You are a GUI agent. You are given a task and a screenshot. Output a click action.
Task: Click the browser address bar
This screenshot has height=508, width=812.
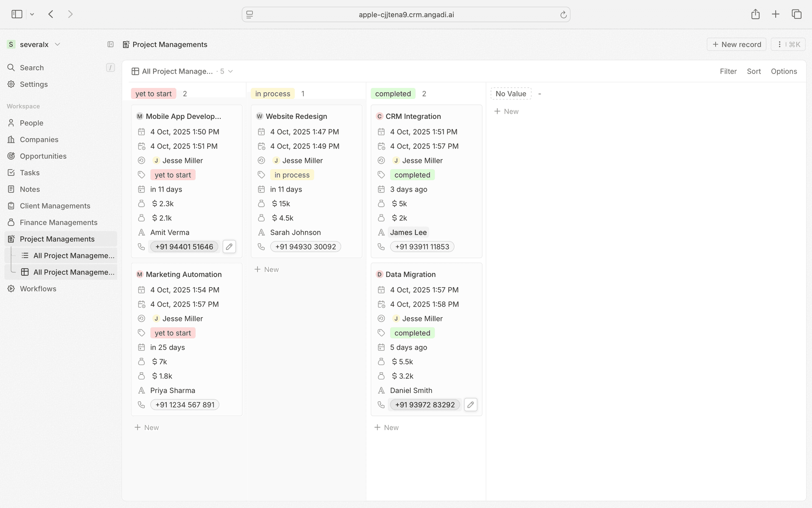click(406, 14)
